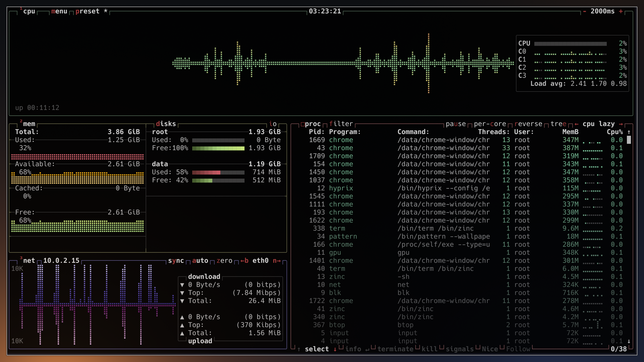Move selection down with red down arrow
The width and height of the screenshot is (644, 362).
pyautogui.click(x=335, y=349)
